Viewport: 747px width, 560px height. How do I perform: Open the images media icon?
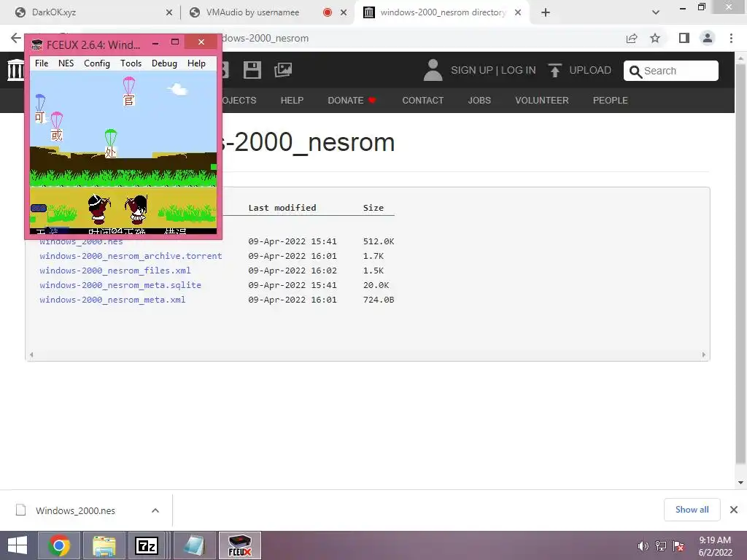[283, 70]
